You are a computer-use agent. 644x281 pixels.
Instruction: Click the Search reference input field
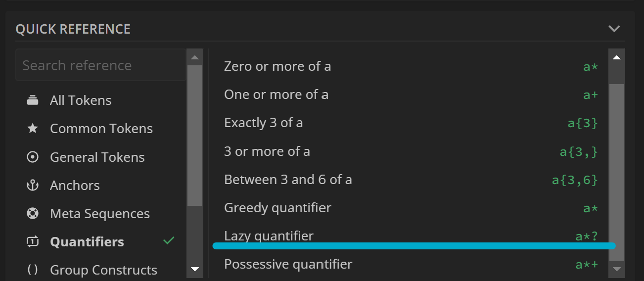101,65
